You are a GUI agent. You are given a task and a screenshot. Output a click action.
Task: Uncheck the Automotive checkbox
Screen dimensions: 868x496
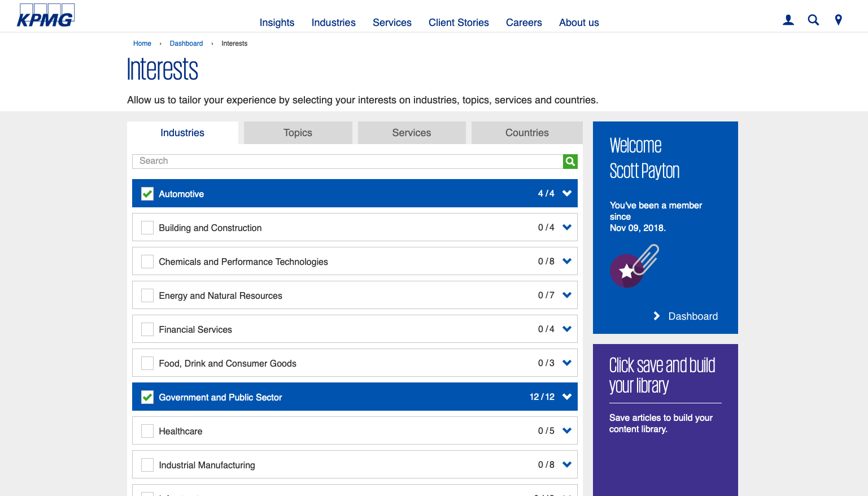point(147,194)
